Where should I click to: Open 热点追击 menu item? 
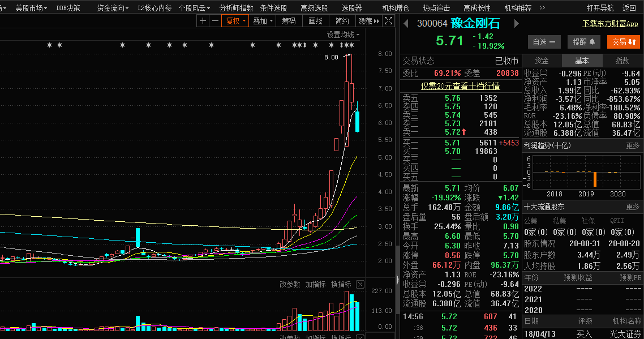point(436,8)
